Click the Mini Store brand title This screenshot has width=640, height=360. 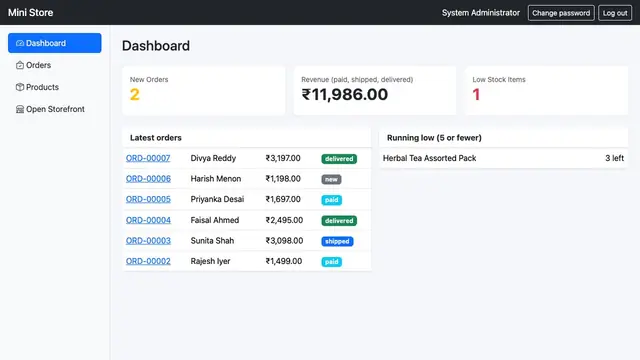click(31, 13)
